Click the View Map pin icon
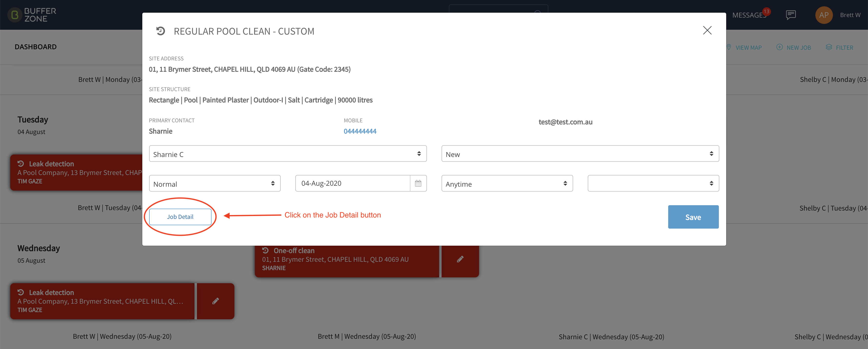Viewport: 868px width, 349px height. coord(729,47)
